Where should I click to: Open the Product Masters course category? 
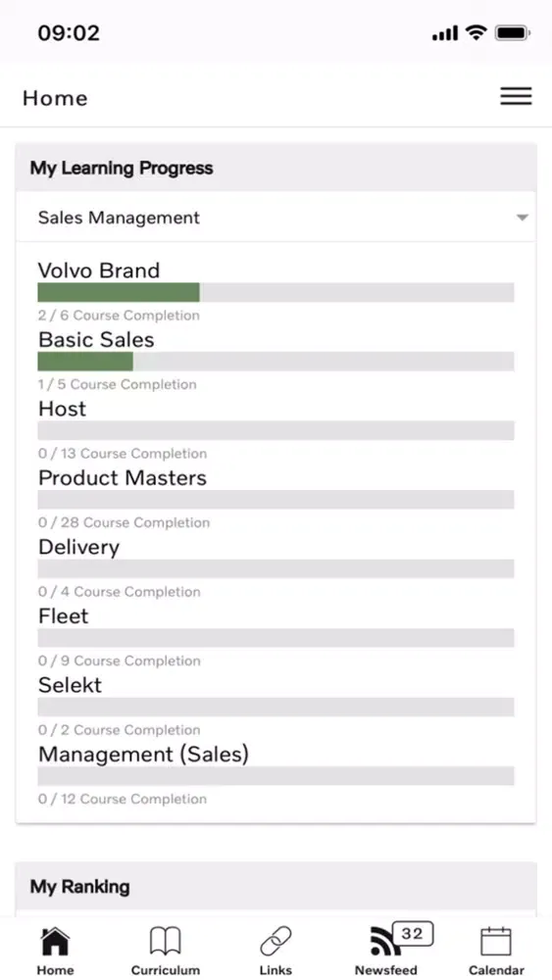pyautogui.click(x=123, y=478)
